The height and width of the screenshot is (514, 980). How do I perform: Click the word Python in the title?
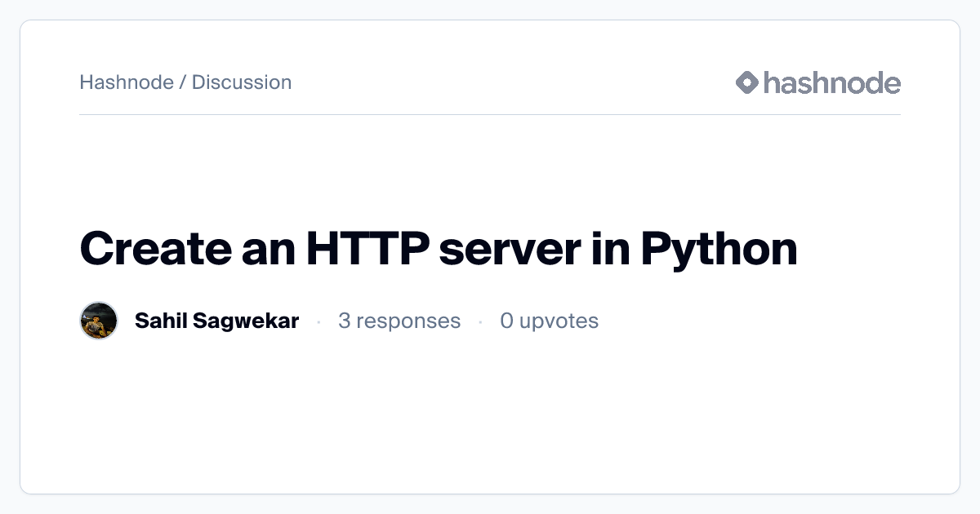coord(718,250)
